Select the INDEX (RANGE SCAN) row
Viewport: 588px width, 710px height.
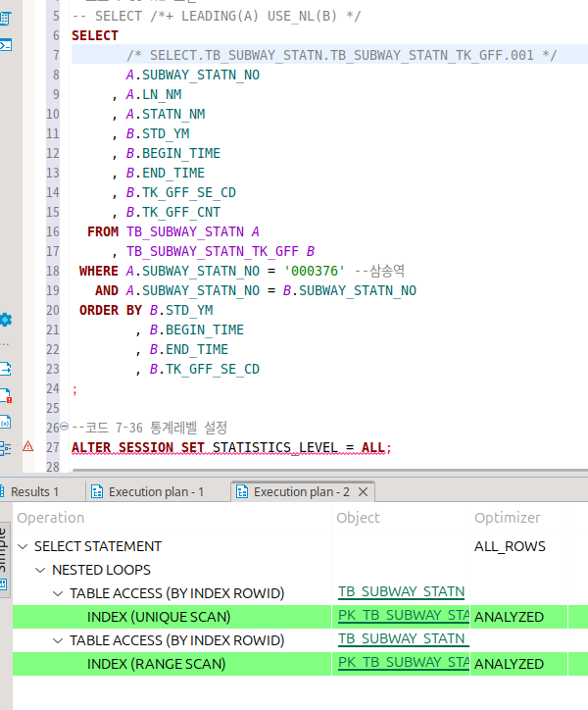(x=156, y=664)
